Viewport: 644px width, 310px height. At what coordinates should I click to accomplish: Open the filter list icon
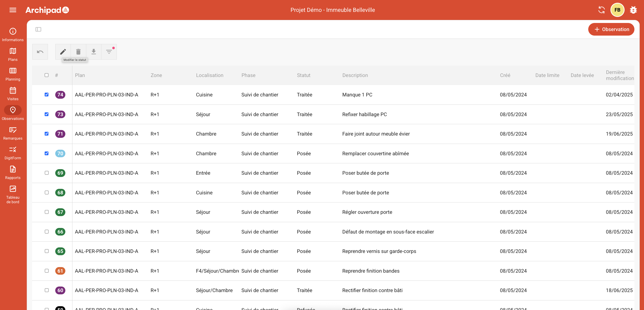[109, 52]
